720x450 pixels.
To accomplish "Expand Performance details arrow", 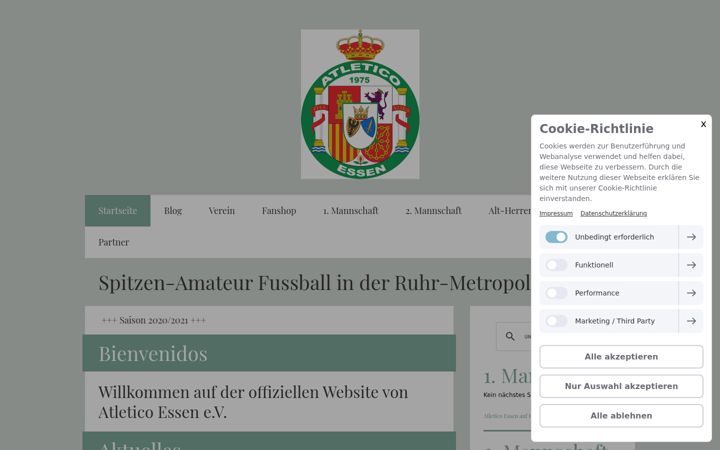I will (x=691, y=293).
